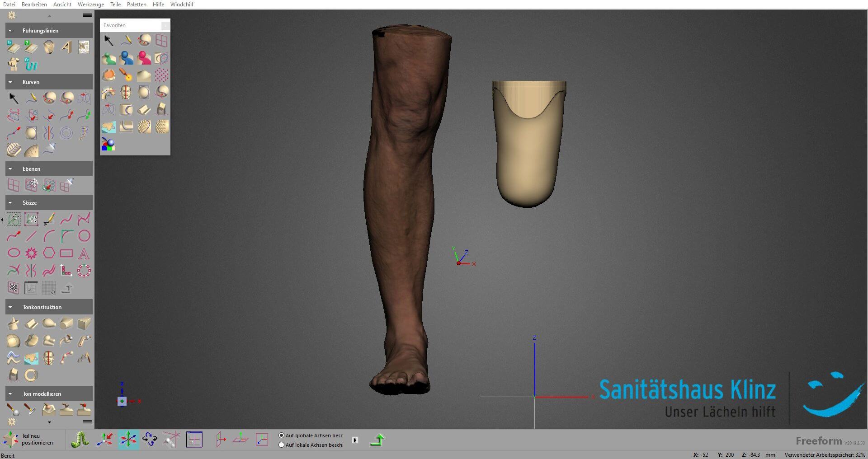
Task: Collapse the Kurven section
Action: pyautogui.click(x=10, y=82)
